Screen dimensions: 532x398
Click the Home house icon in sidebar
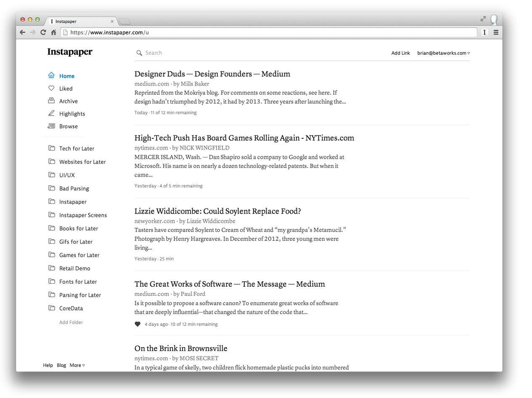click(x=51, y=75)
